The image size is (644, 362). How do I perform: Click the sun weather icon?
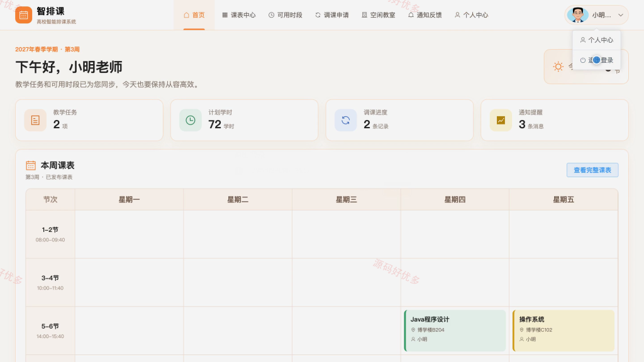click(x=558, y=67)
